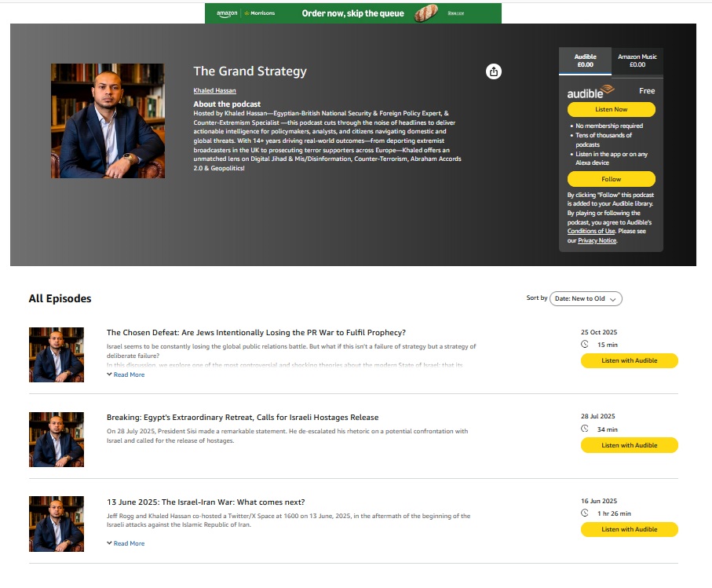
Task: Click the Audible logo in purchase panel
Action: point(590,92)
